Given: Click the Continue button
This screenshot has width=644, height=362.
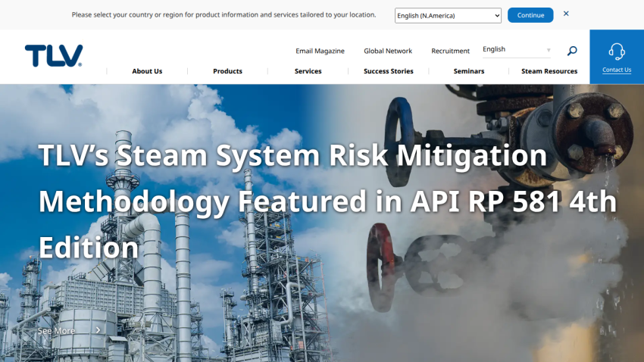Looking at the screenshot, I should [530, 15].
